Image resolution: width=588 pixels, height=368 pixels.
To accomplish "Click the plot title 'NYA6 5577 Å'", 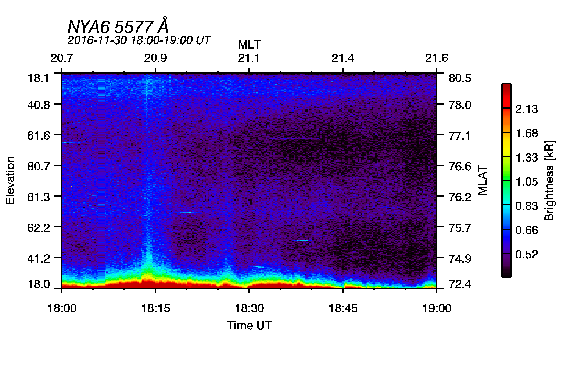I will [118, 26].
